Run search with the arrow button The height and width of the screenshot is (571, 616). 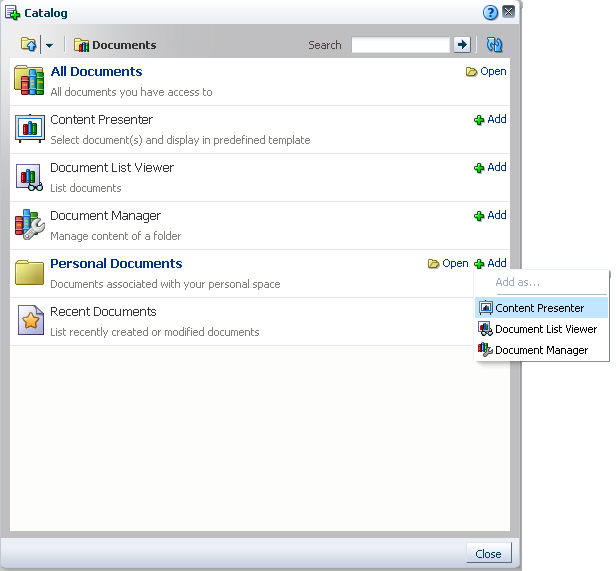462,44
